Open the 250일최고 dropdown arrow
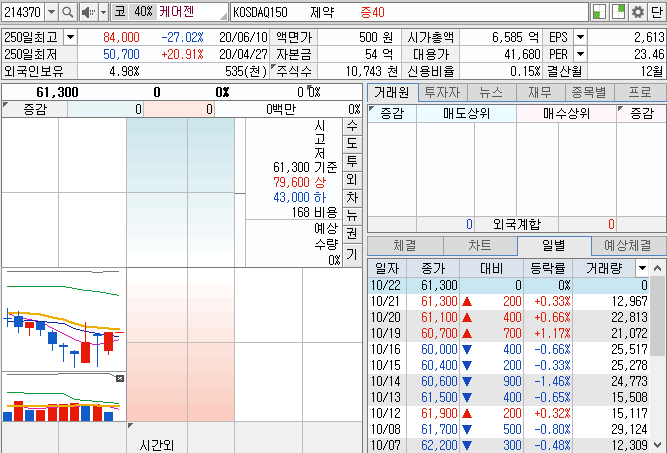667x453 pixels. [x=70, y=37]
